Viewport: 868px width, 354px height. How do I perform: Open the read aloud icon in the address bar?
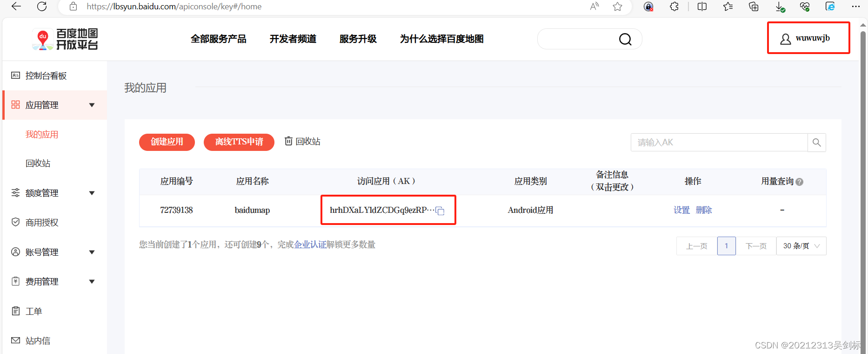point(594,7)
